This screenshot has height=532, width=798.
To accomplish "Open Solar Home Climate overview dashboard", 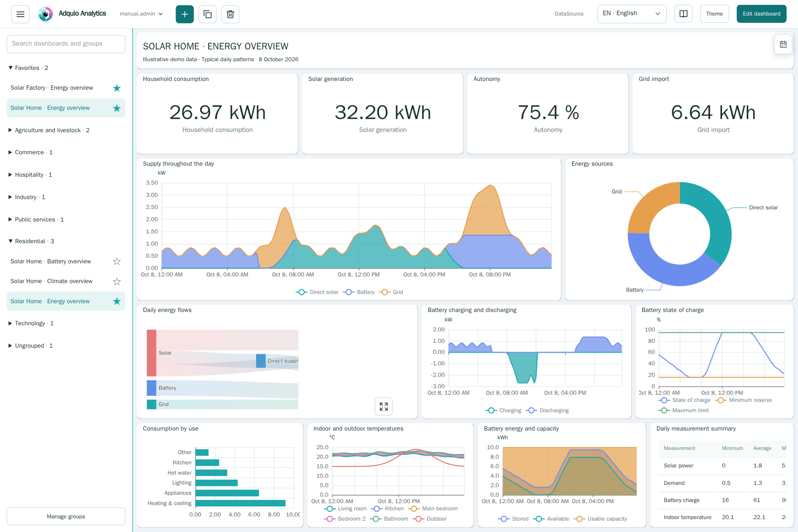I will point(51,281).
